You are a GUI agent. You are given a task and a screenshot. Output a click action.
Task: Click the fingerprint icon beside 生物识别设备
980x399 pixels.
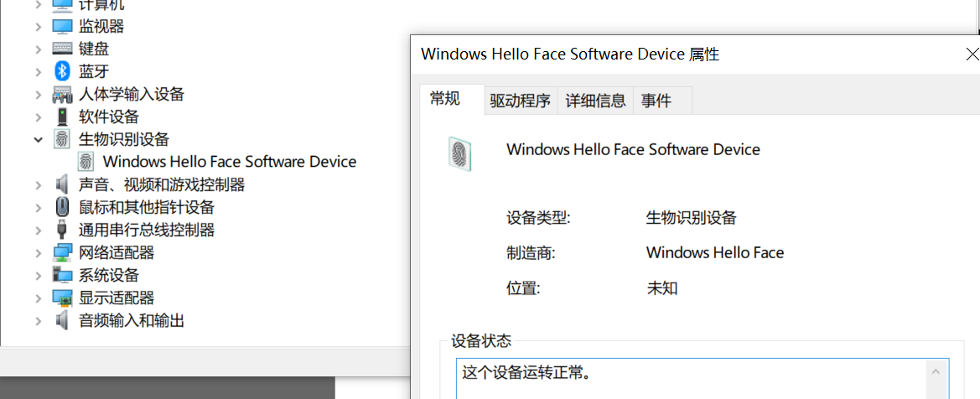click(x=62, y=139)
